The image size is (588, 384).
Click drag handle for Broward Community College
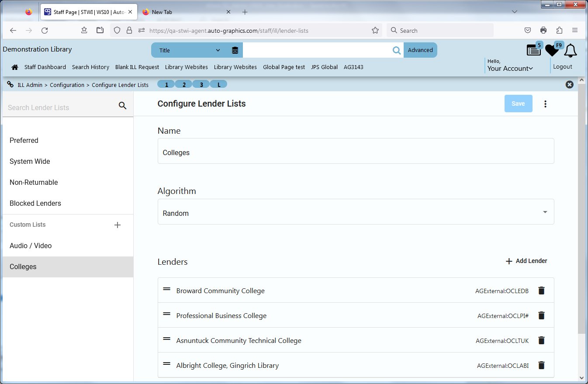click(166, 289)
